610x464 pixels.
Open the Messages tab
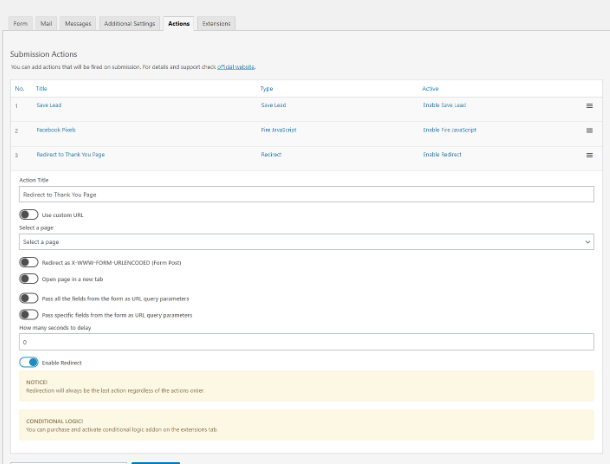(x=78, y=24)
